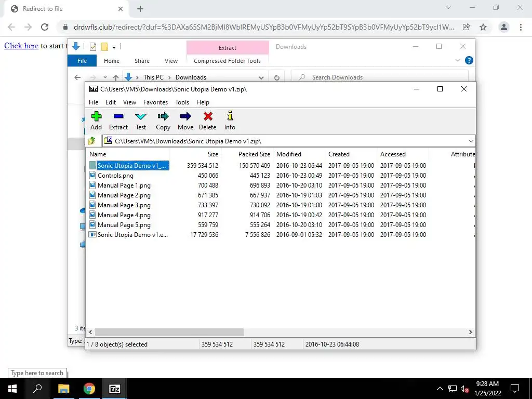
Task: Open new Chrome tab
Action: pos(140,9)
